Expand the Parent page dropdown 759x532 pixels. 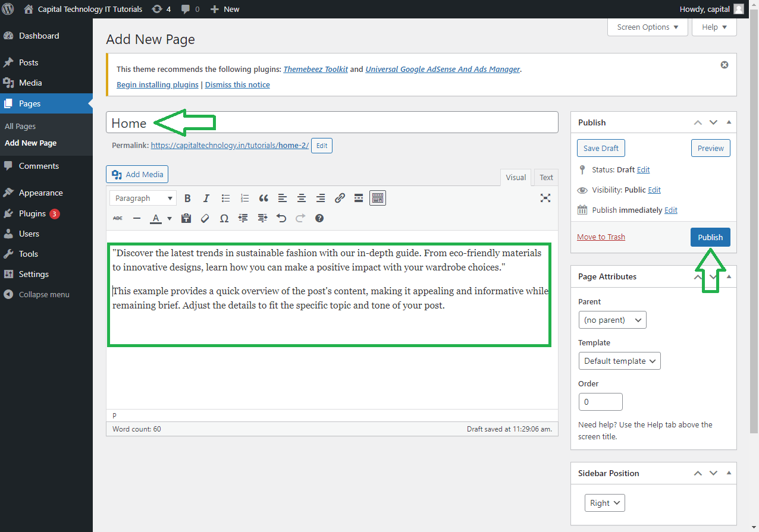pyautogui.click(x=612, y=320)
